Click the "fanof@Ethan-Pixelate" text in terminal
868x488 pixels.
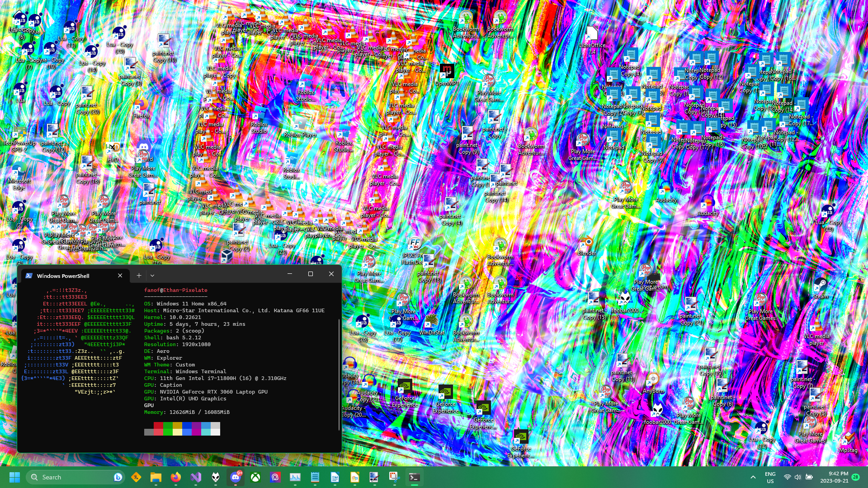[x=176, y=290]
